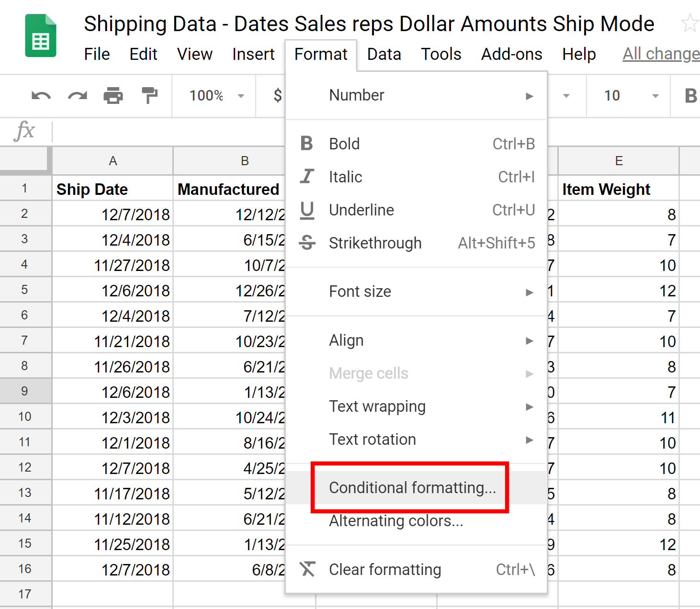Click Item Weight cell in row 5
The image size is (700, 609).
[619, 290]
